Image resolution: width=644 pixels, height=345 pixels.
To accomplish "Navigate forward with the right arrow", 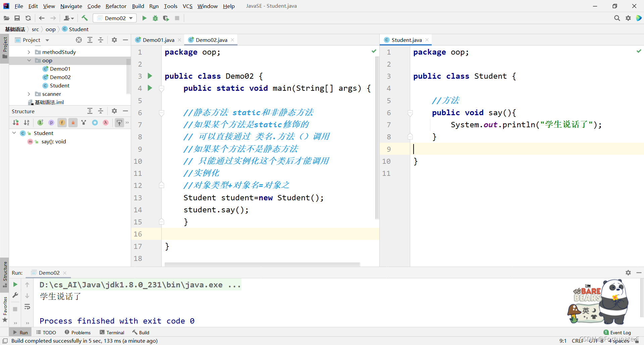I will click(53, 18).
